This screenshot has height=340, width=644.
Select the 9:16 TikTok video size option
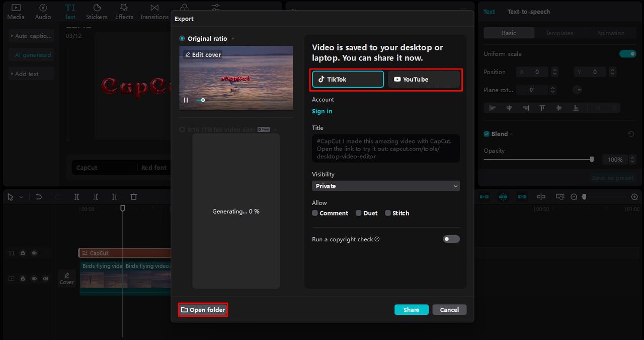(x=182, y=129)
